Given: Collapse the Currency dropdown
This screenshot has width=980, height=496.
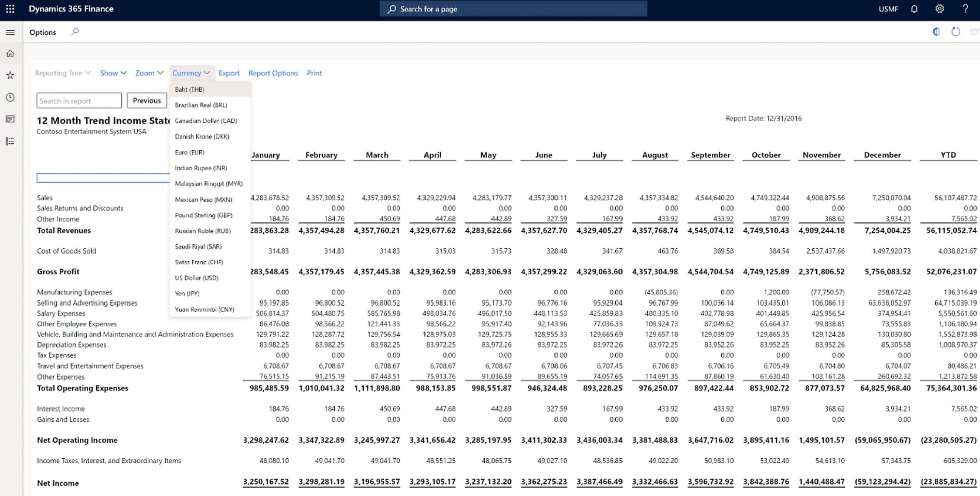Looking at the screenshot, I should pyautogui.click(x=191, y=73).
